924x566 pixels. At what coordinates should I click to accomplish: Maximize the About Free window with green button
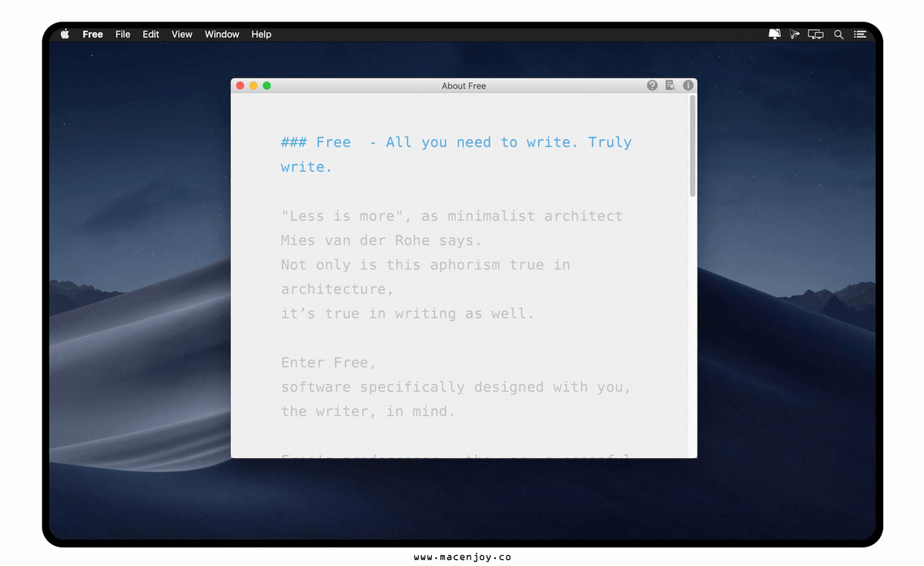pos(266,85)
